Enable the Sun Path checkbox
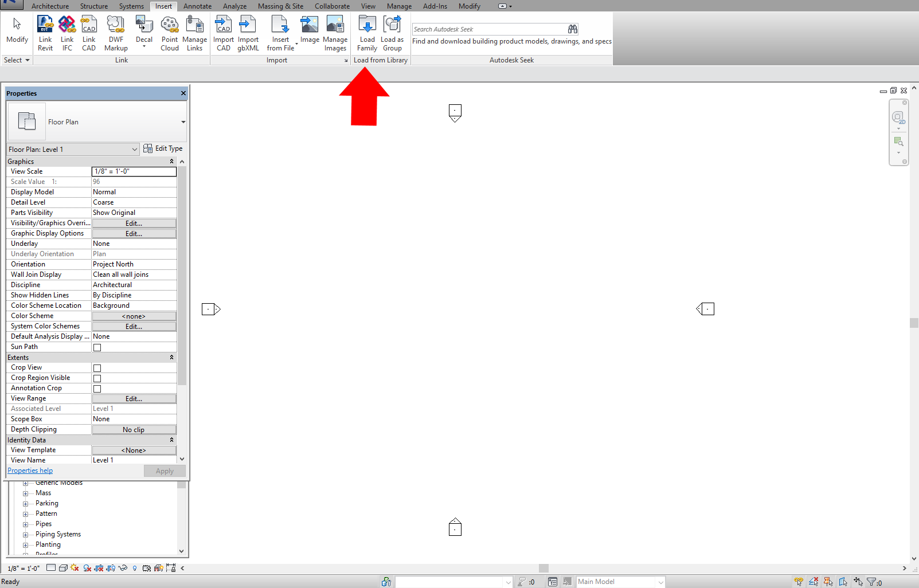The image size is (919, 588). click(97, 347)
